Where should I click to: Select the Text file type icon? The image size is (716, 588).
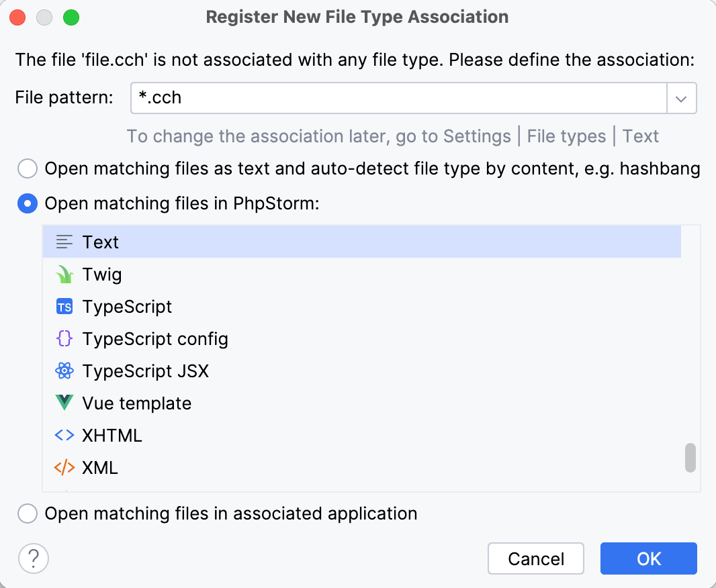pyautogui.click(x=64, y=242)
